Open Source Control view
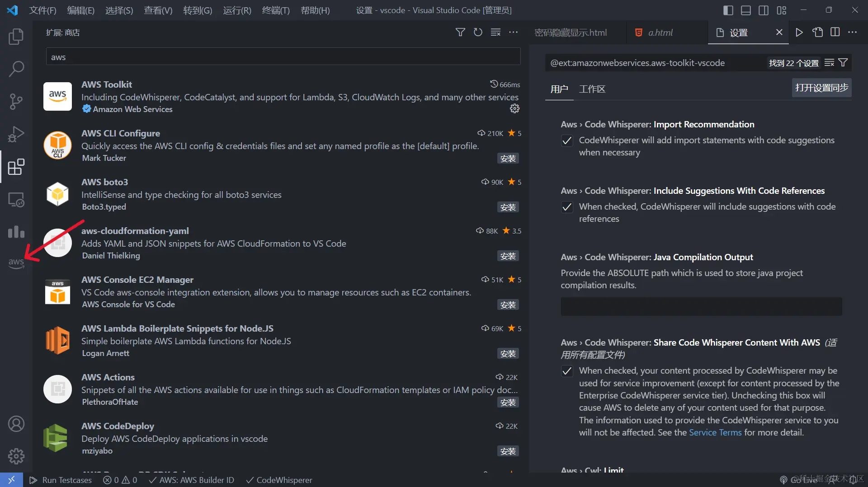 pyautogui.click(x=16, y=102)
